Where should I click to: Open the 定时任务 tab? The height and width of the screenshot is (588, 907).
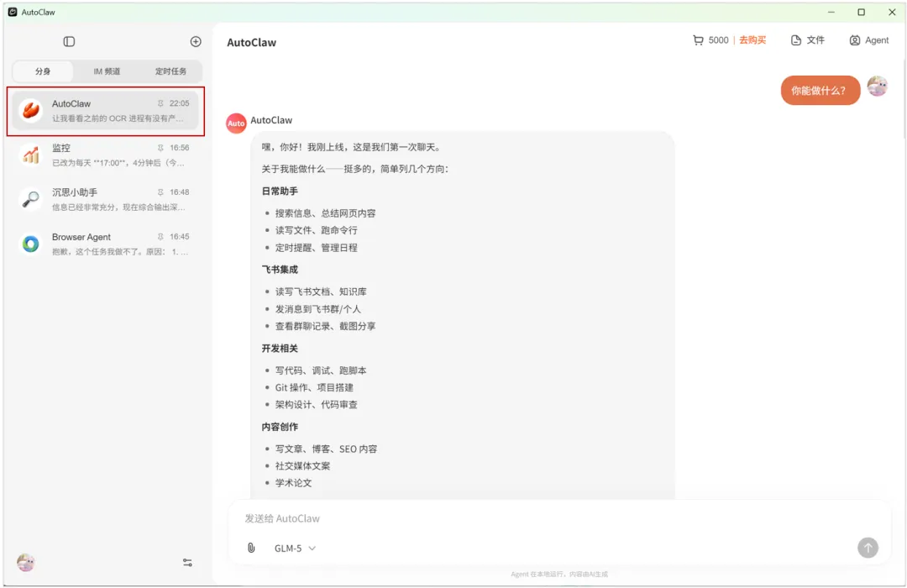170,71
